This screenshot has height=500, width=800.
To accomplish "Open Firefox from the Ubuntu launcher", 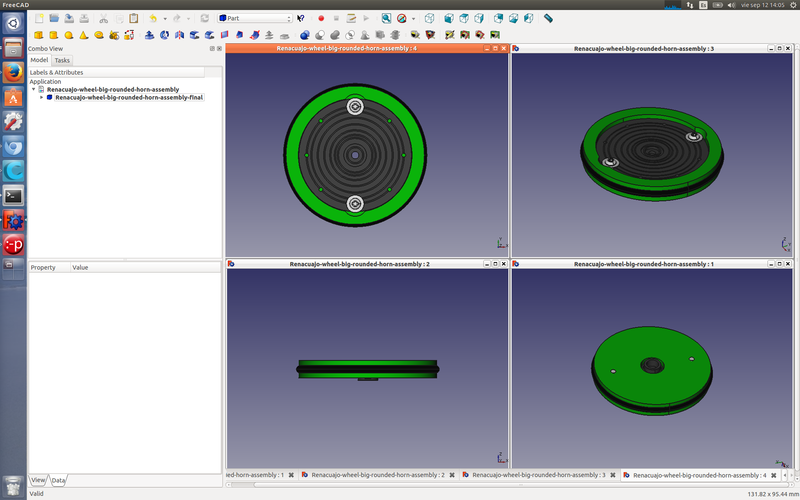I will (14, 73).
